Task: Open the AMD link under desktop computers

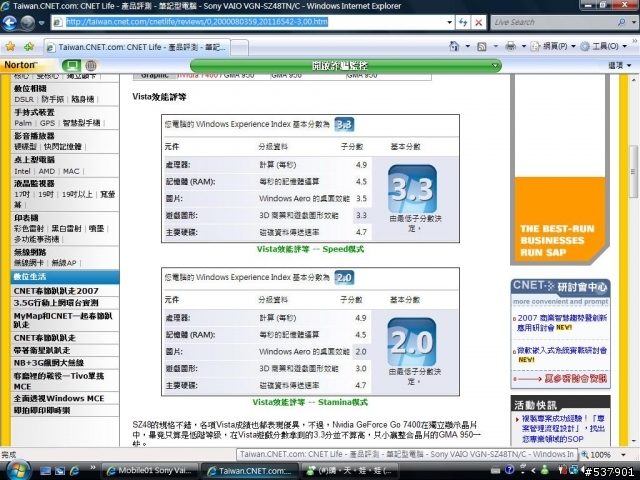Action: pos(47,171)
